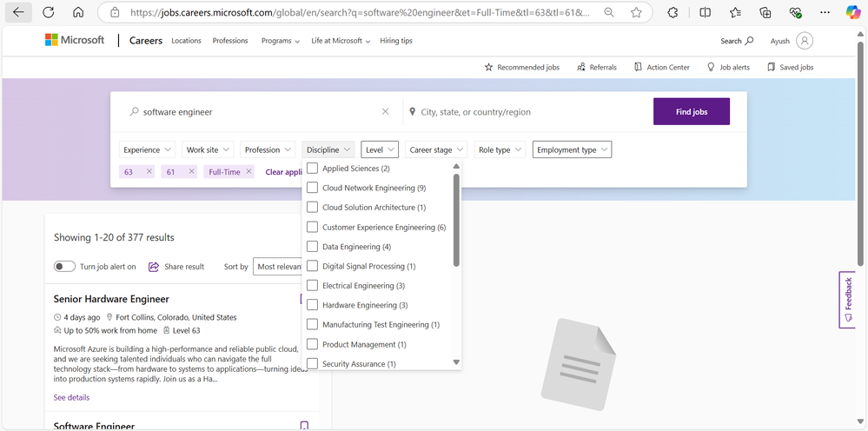The width and height of the screenshot is (868, 431).
Task: Tick Customer Experience Engineering (6) checkbox
Action: [312, 227]
